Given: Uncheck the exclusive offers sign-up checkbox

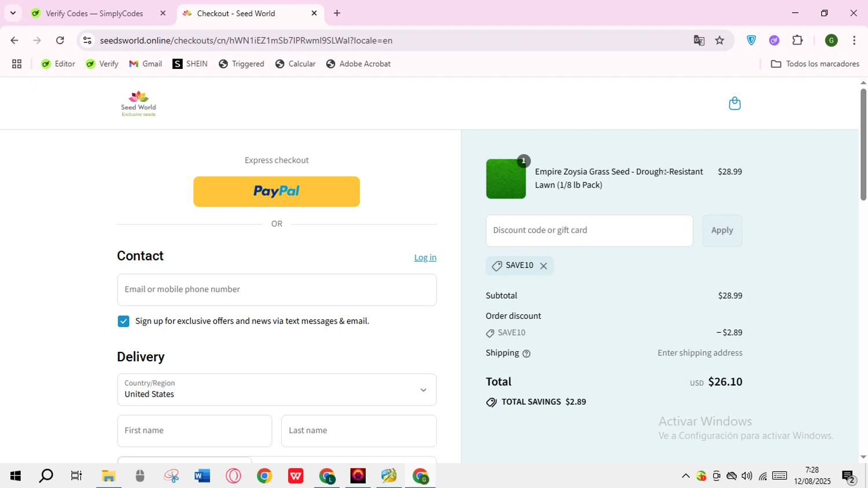Looking at the screenshot, I should (123, 321).
